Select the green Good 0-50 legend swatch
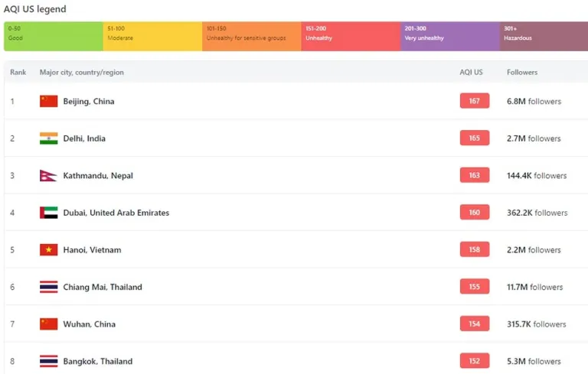Viewport: 588px width, 374px height. click(54, 36)
